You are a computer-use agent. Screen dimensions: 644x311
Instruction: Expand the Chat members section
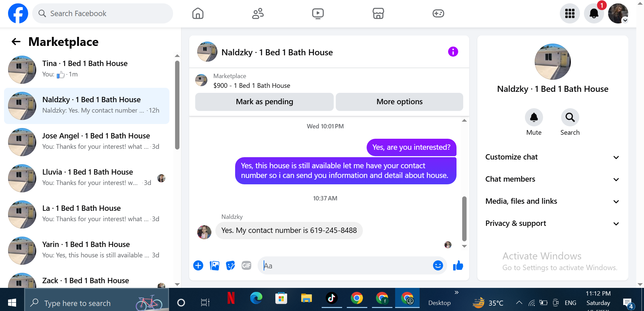point(552,179)
